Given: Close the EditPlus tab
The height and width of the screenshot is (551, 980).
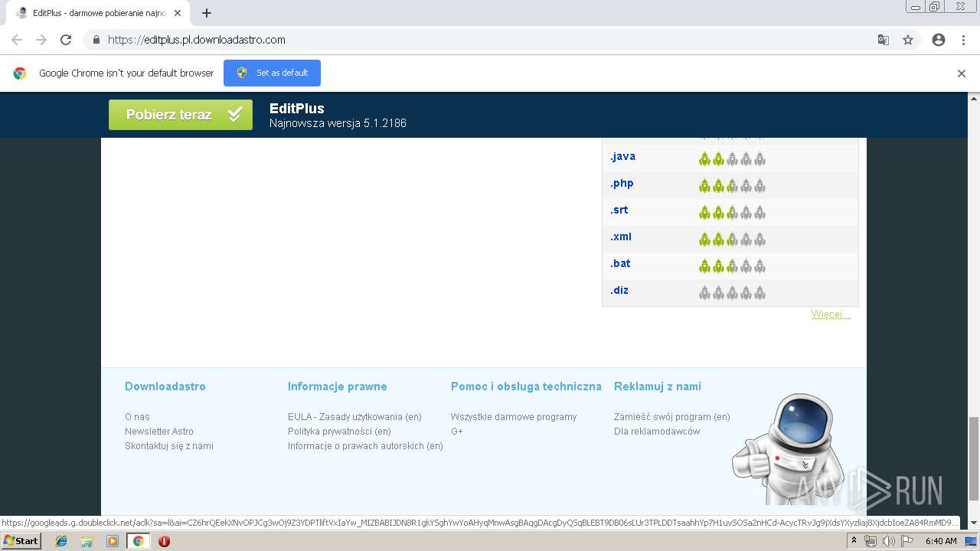Looking at the screenshot, I should click(x=177, y=13).
